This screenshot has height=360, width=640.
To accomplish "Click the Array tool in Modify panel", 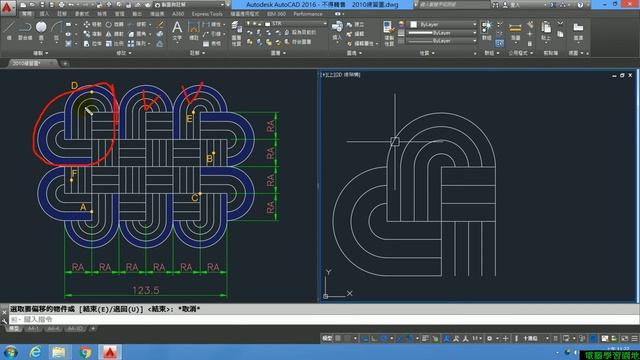I will [137, 43].
